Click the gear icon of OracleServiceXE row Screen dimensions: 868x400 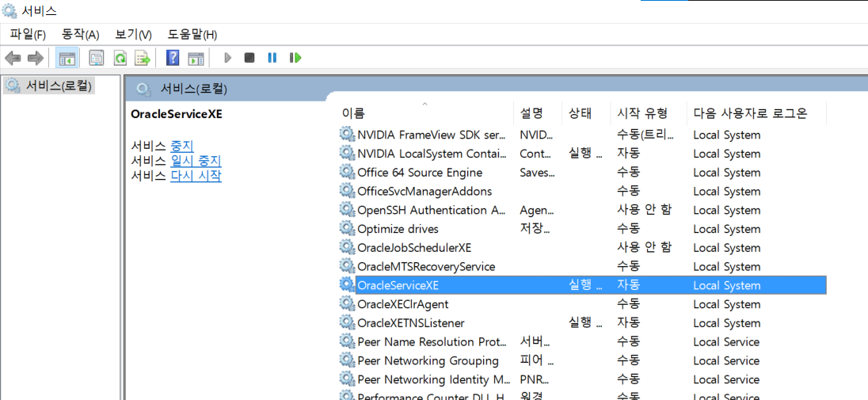coord(347,285)
